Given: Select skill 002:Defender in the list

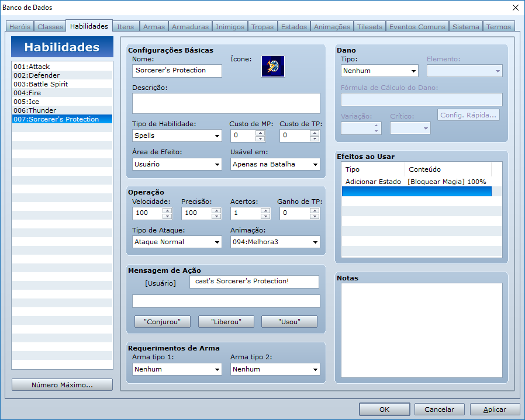Looking at the screenshot, I should point(63,75).
